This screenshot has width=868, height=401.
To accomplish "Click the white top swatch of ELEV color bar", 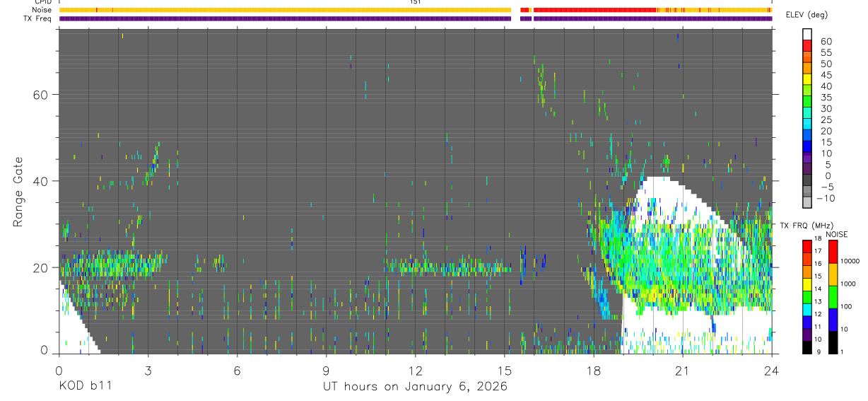I will click(807, 34).
